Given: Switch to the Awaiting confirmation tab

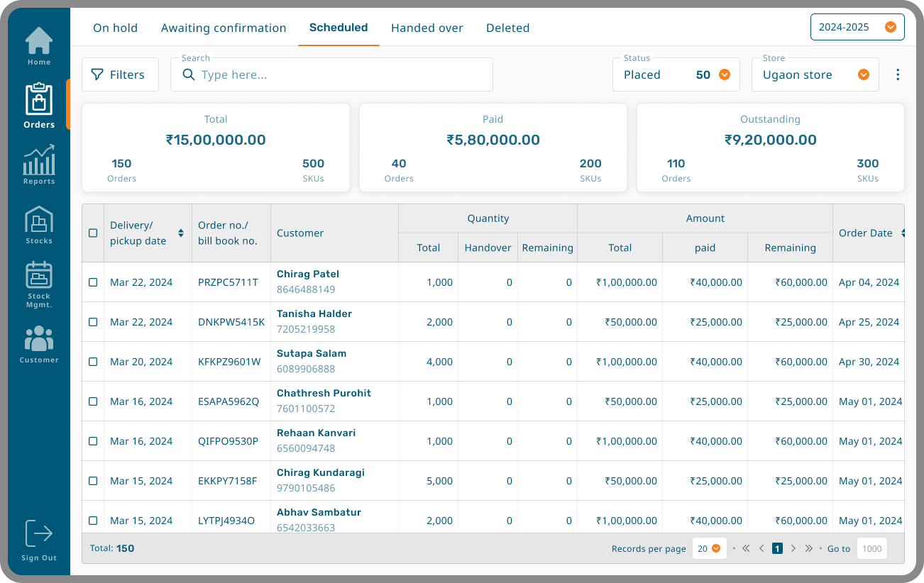Looking at the screenshot, I should [x=224, y=28].
